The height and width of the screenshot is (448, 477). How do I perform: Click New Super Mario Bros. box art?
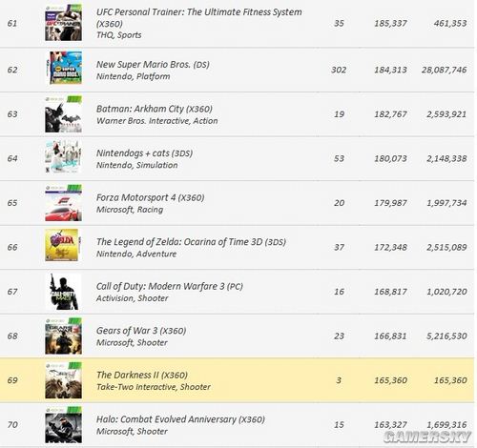[x=66, y=68]
